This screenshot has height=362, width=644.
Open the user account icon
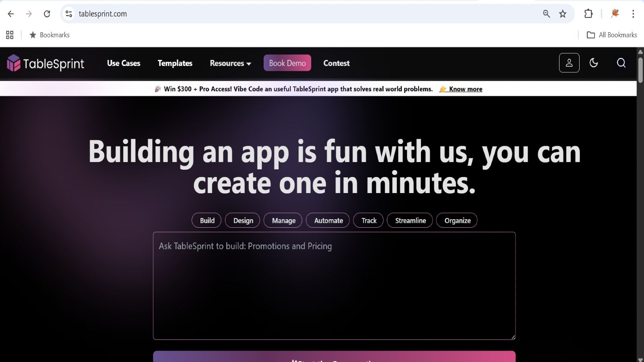pyautogui.click(x=569, y=63)
